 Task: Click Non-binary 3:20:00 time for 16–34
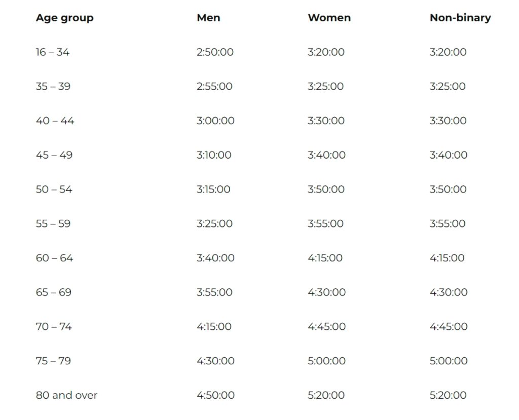click(x=448, y=52)
